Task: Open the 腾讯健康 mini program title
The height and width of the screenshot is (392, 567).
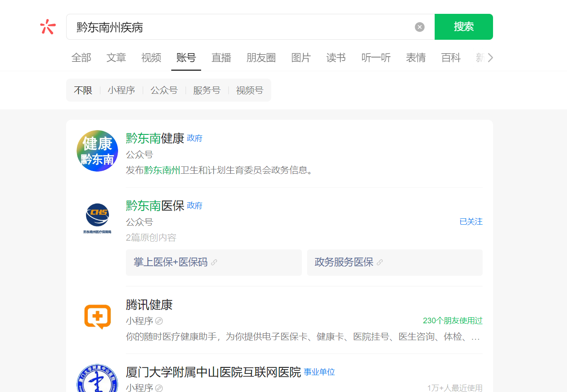Action: (149, 305)
